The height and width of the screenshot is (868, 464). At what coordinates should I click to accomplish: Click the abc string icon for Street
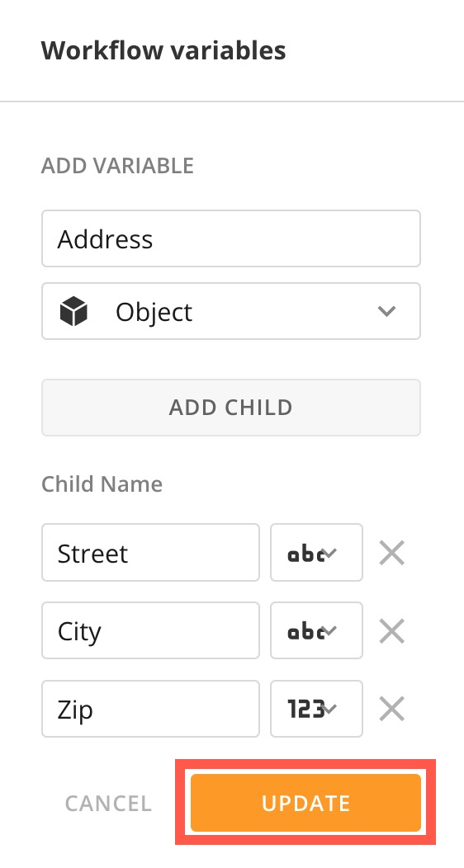tap(305, 554)
